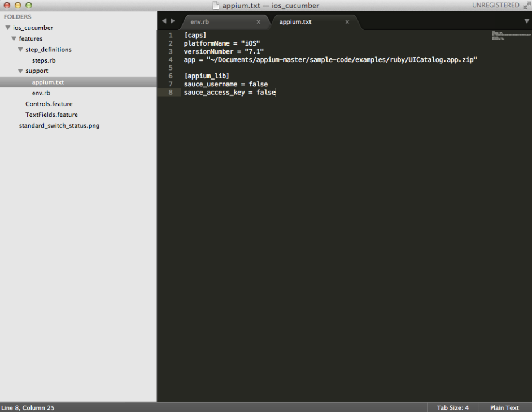Select the appium.txt tab
532x412 pixels.
pos(295,21)
